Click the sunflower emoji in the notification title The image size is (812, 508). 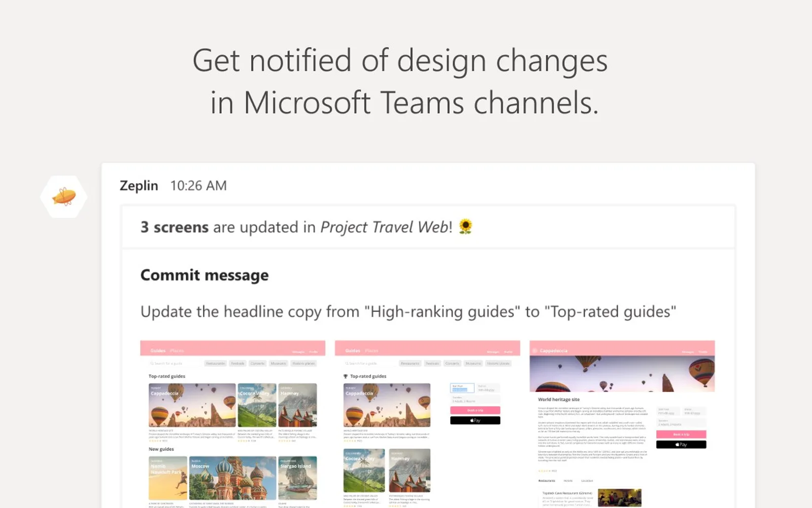(465, 227)
